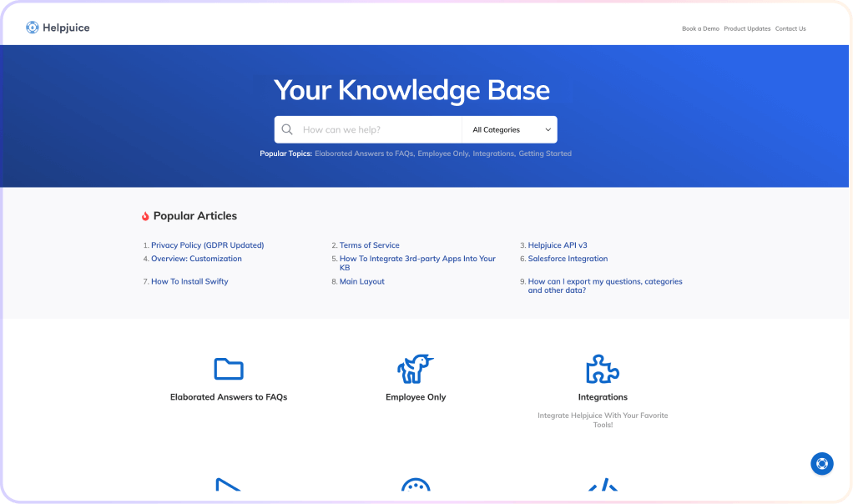Open Book a Demo in top navigation
Viewport: 853px width, 504px height.
(x=700, y=29)
